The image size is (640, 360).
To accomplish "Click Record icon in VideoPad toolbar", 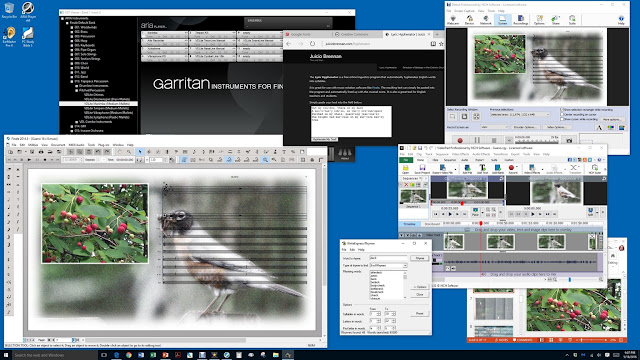I will 513,169.
